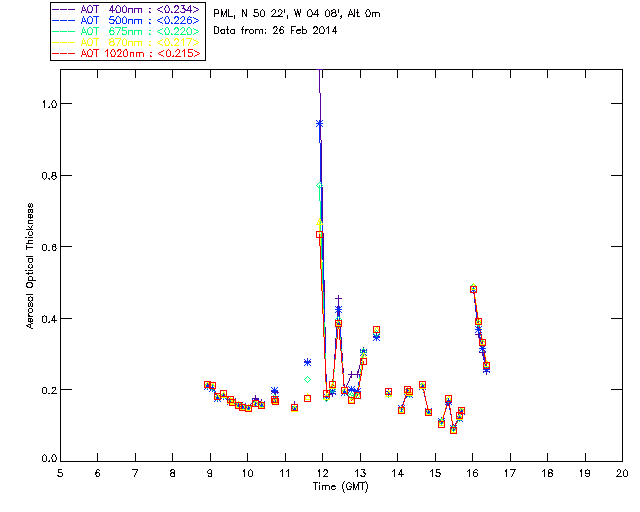Click the blue 500nm peak marker near 0.95
The height and width of the screenshot is (512, 640).
coord(320,124)
